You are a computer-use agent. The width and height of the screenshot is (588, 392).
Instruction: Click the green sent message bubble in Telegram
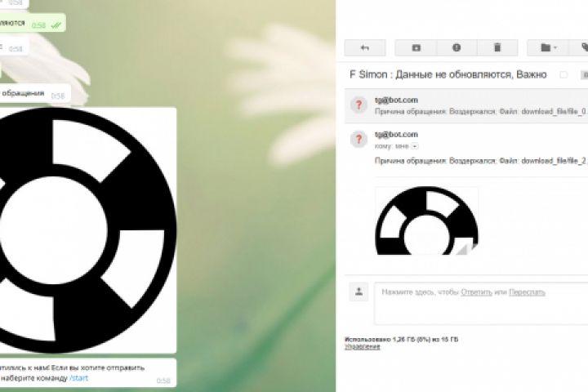(x=33, y=23)
